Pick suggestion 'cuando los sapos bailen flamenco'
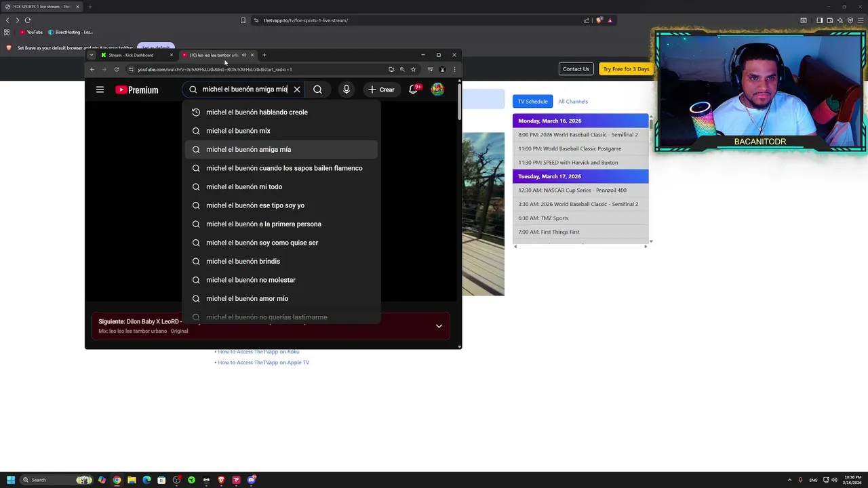This screenshot has height=488, width=868. pos(281,168)
